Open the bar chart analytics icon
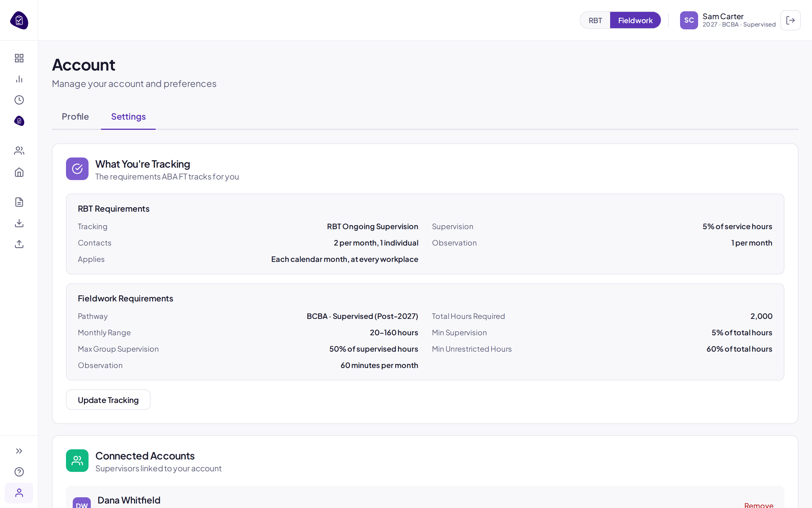The width and height of the screenshot is (812, 508). point(19,79)
